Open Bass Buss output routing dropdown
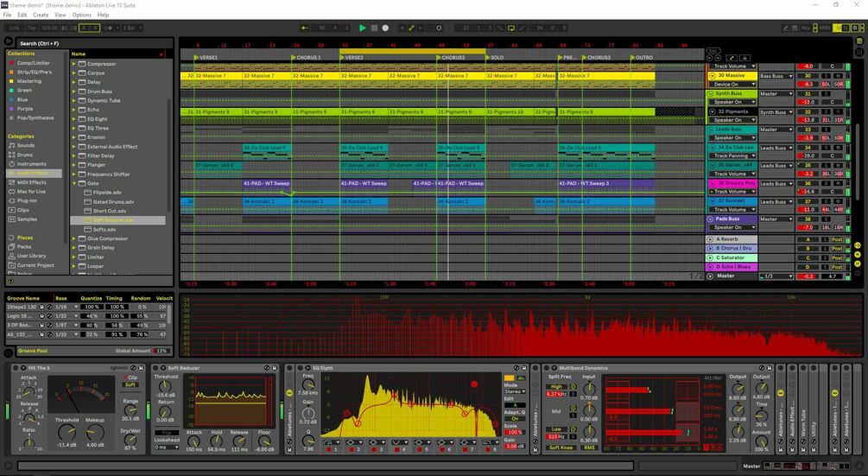This screenshot has width=868, height=476. pos(776,76)
